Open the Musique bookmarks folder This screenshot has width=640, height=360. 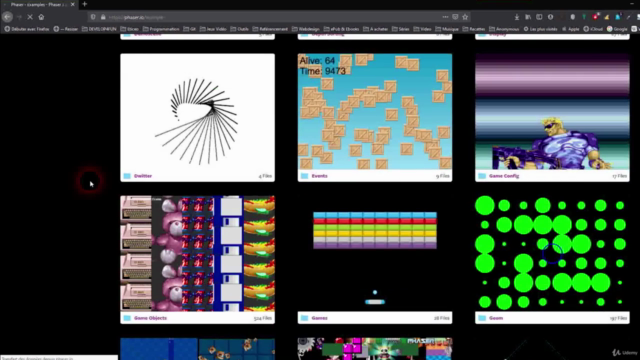click(x=447, y=29)
